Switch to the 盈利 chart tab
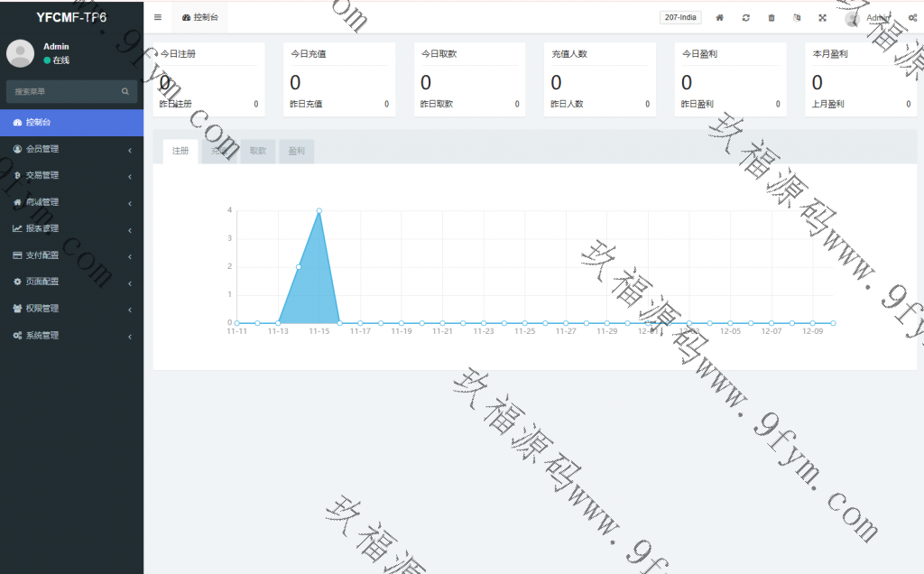This screenshot has width=924, height=574. pyautogui.click(x=296, y=152)
